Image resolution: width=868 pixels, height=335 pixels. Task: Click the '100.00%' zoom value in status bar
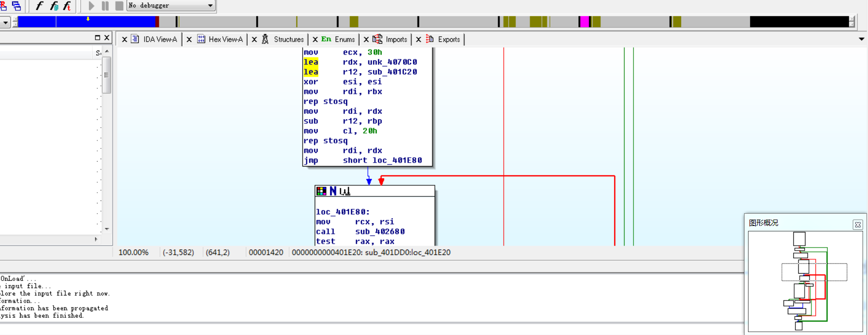(x=133, y=252)
